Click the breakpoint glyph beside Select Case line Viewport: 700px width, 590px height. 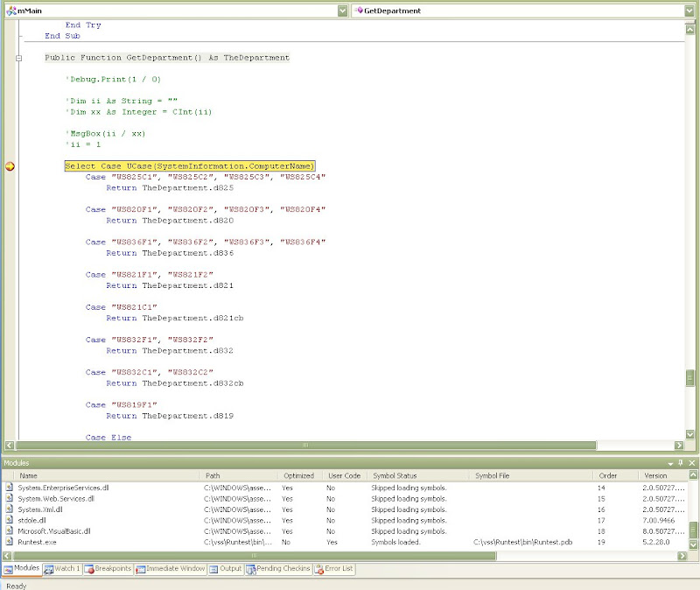pyautogui.click(x=10, y=166)
